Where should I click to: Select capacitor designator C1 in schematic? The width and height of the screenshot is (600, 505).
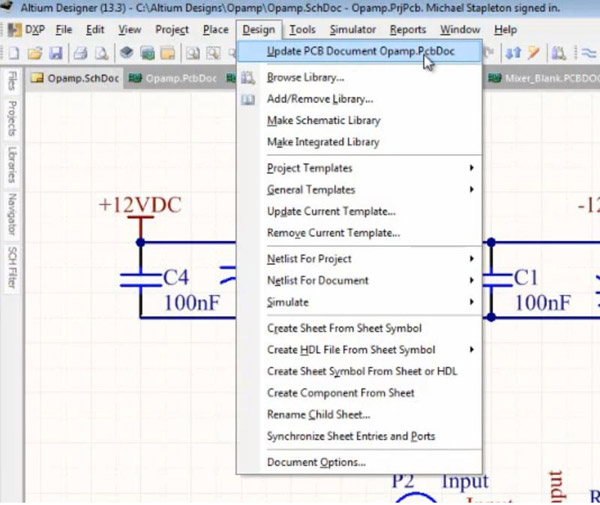coord(526,277)
